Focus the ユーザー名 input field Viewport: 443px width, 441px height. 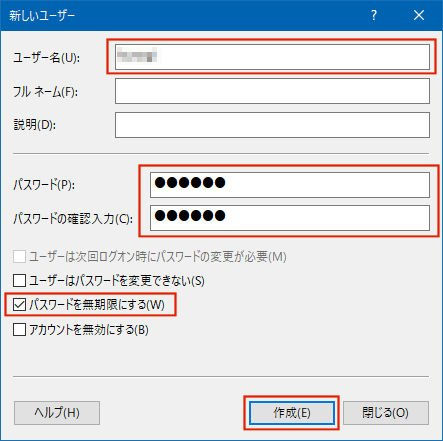(272, 57)
